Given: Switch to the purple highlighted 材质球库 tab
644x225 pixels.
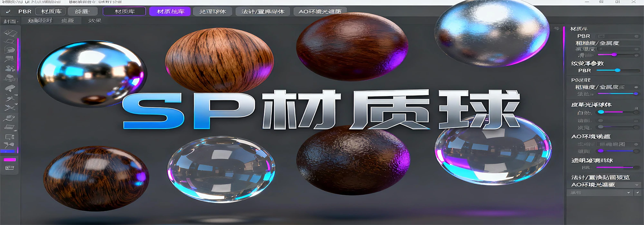Looking at the screenshot, I should coord(170,12).
